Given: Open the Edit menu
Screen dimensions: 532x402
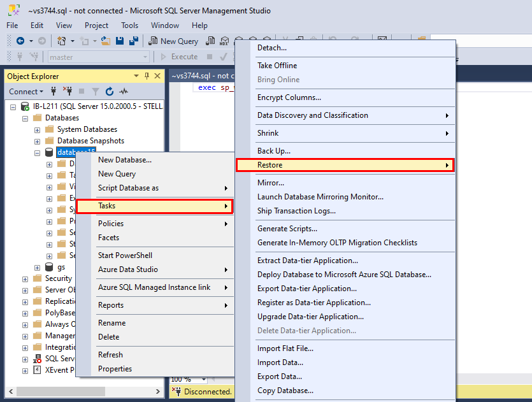Looking at the screenshot, I should tap(37, 25).
